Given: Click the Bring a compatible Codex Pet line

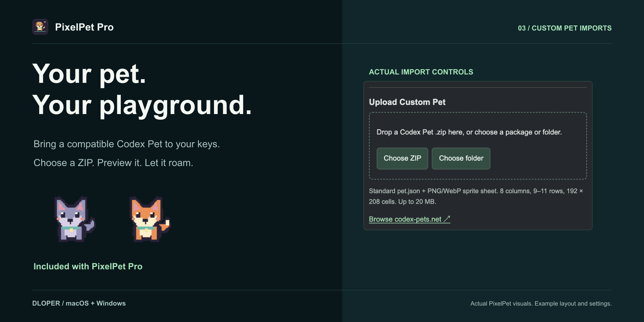Looking at the screenshot, I should click(127, 144).
